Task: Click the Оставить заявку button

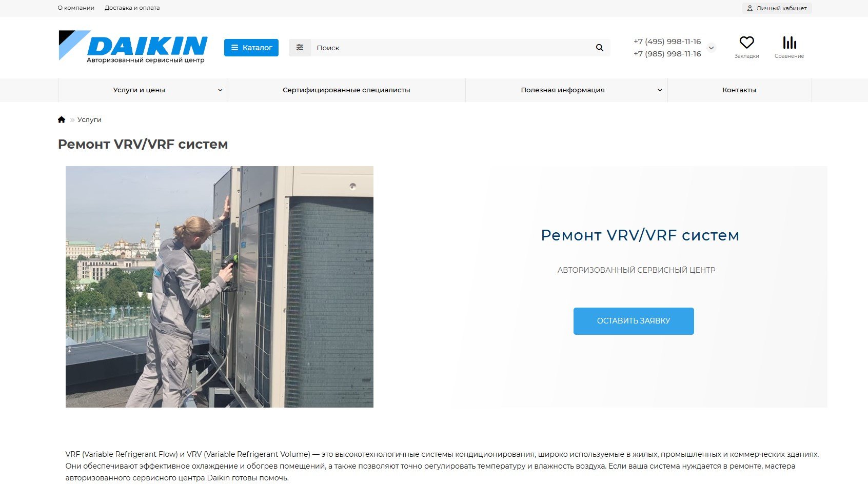Action: (x=634, y=321)
